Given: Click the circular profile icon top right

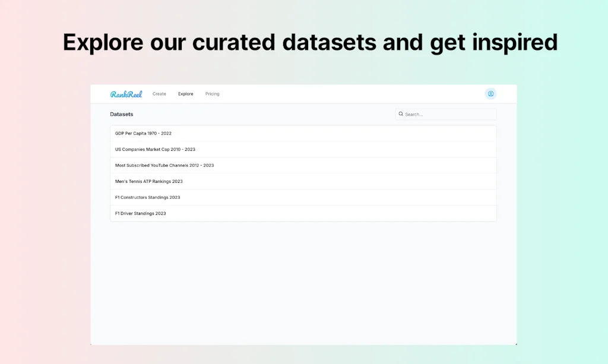Looking at the screenshot, I should pyautogui.click(x=490, y=93).
